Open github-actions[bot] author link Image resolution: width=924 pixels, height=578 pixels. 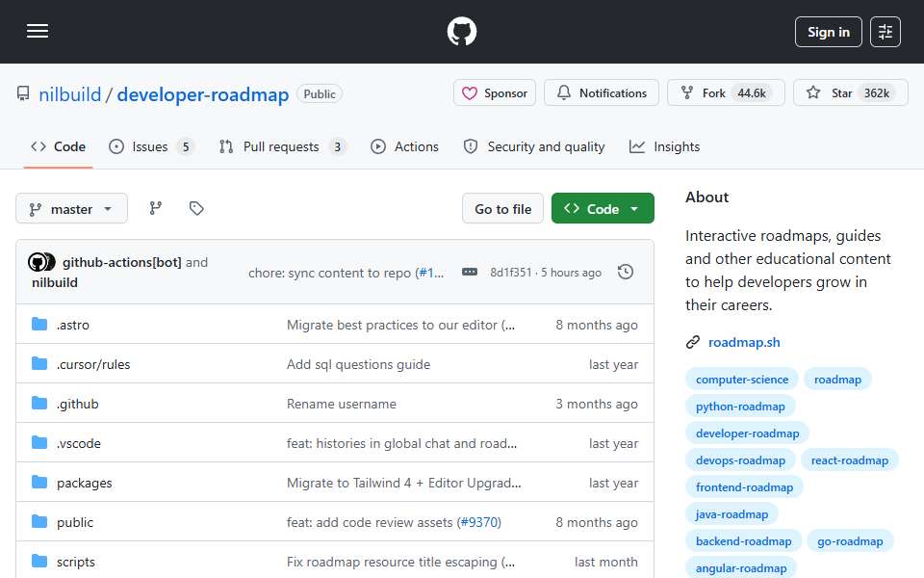pyautogui.click(x=122, y=262)
